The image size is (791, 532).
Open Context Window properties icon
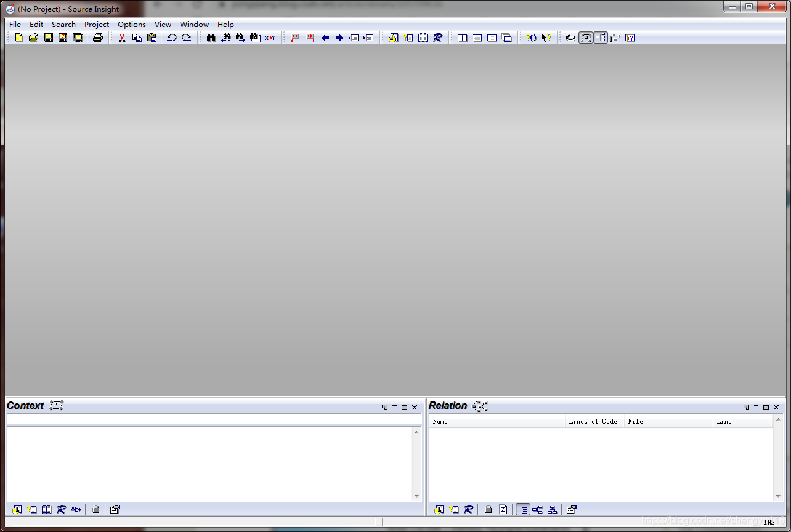point(115,509)
